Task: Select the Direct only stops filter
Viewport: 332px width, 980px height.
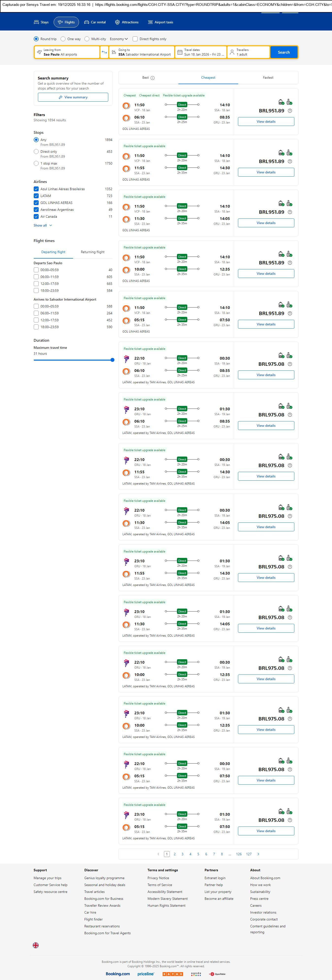Action: (x=36, y=152)
